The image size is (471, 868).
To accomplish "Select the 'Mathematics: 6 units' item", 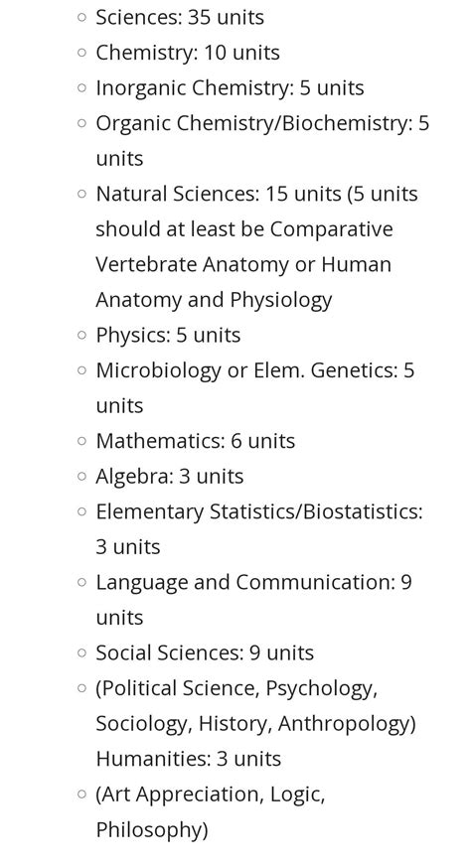I will (195, 441).
